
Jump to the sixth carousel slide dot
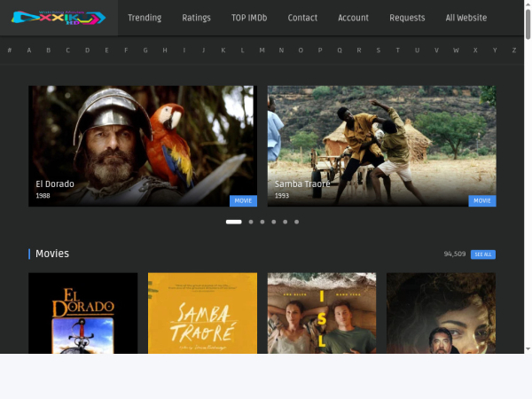point(296,222)
